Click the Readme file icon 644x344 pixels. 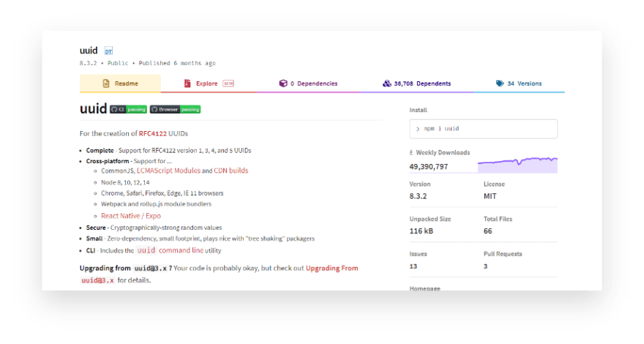click(106, 83)
